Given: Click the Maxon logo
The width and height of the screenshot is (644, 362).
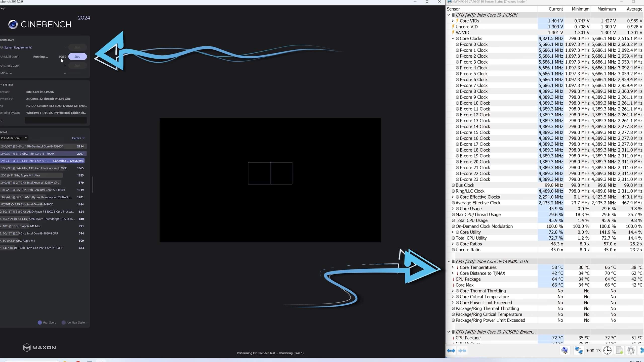Looking at the screenshot, I should point(39,347).
